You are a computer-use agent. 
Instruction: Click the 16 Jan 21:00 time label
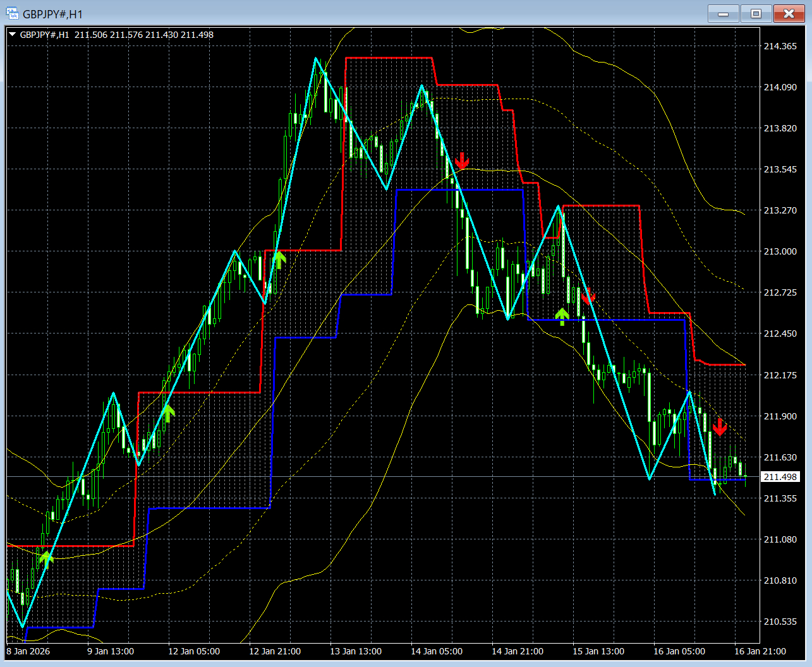click(x=760, y=651)
